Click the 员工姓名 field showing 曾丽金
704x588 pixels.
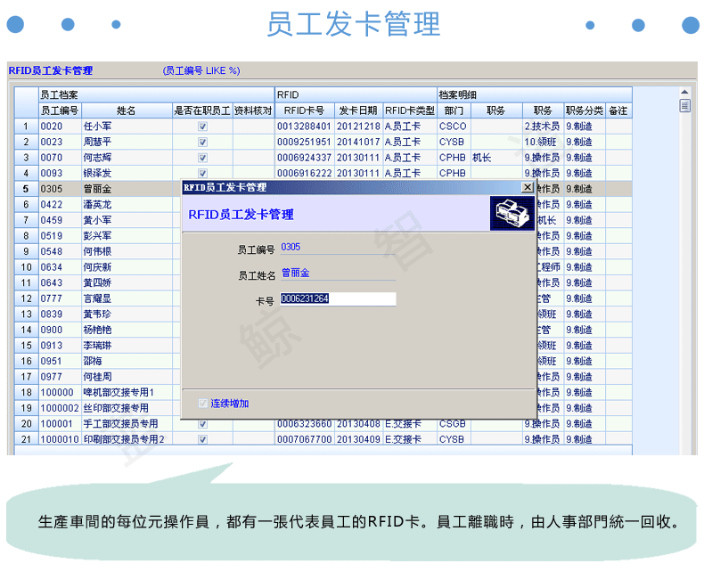click(x=338, y=274)
